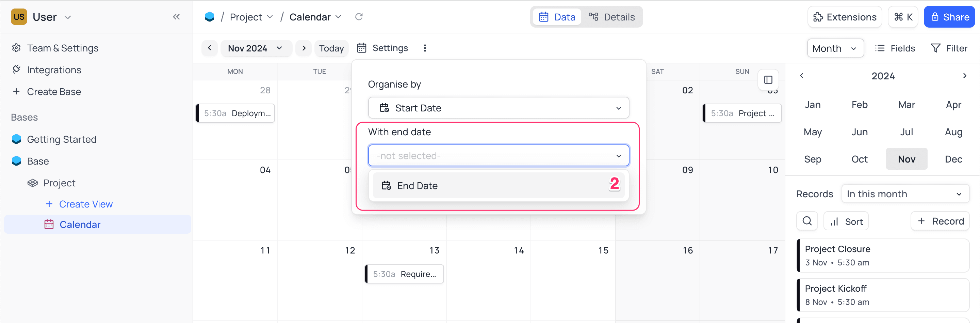Collapse the sidebar with double-chevron icon
The height and width of the screenshot is (323, 980).
click(x=176, y=17)
